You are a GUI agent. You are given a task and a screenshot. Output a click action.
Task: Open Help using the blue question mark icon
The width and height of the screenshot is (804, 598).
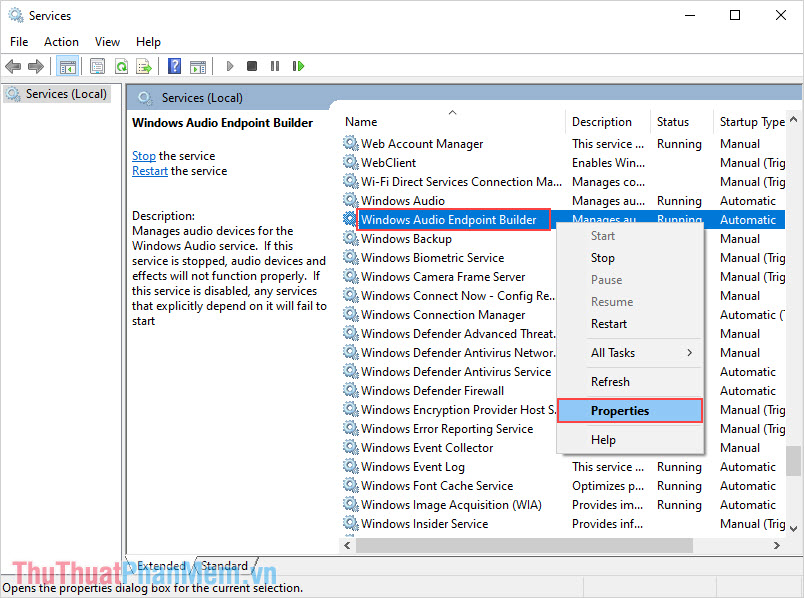point(174,66)
